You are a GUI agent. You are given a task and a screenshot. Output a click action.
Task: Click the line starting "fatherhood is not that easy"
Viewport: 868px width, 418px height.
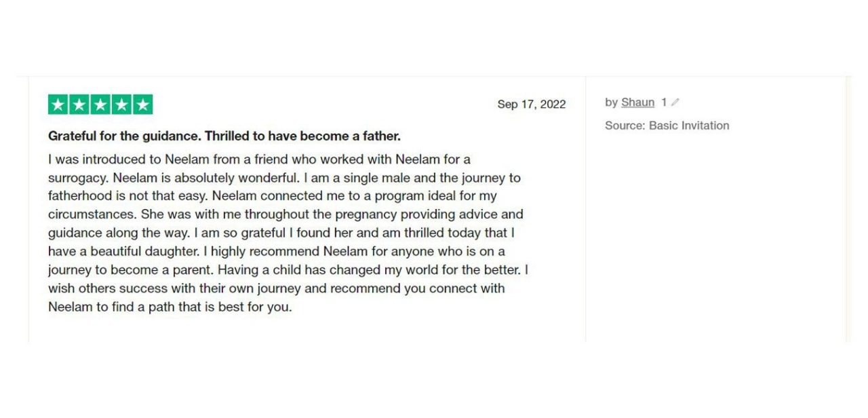pos(272,196)
